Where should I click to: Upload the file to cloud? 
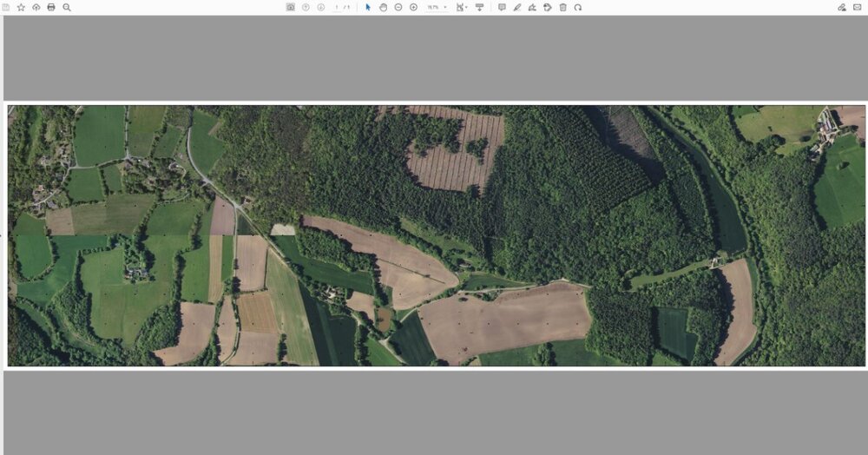(36, 7)
